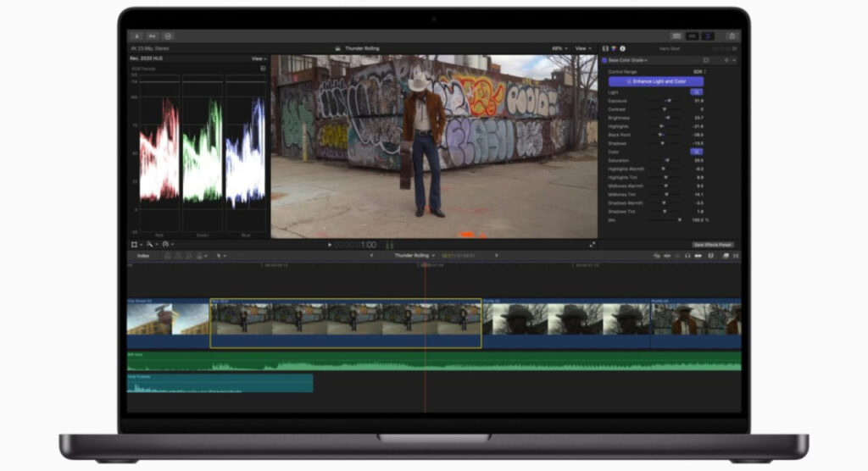Open the Base Color Grade name dropdown
Viewport: 868px width, 471px height.
[x=628, y=60]
